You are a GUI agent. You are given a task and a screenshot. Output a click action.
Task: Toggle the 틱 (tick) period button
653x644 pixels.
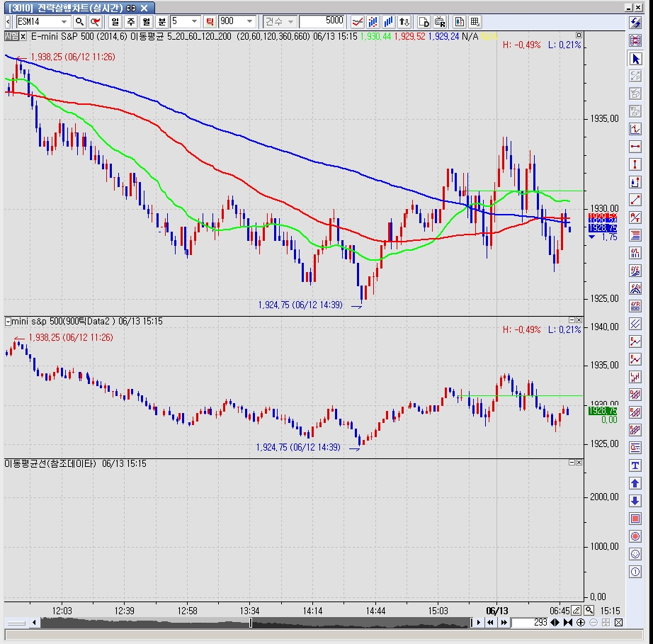click(210, 22)
